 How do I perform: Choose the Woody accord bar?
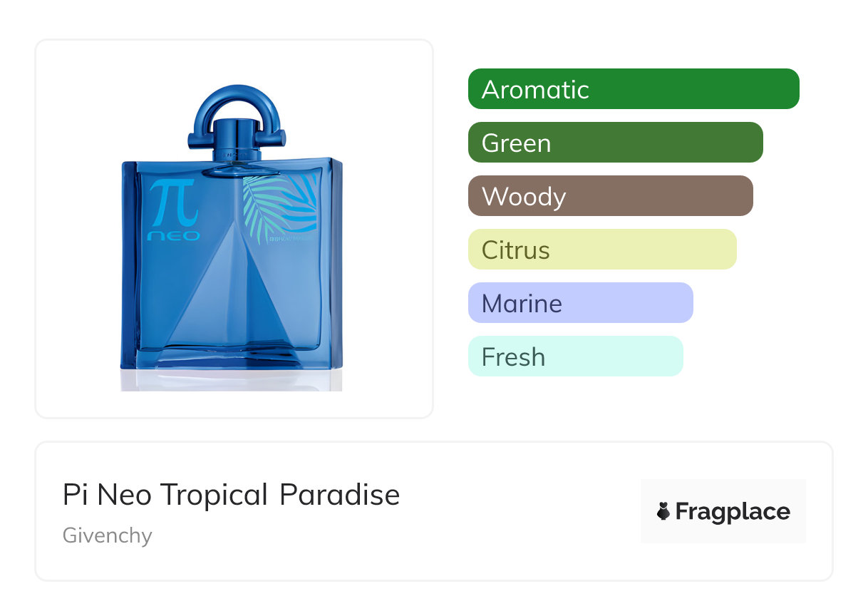pyautogui.click(x=610, y=196)
